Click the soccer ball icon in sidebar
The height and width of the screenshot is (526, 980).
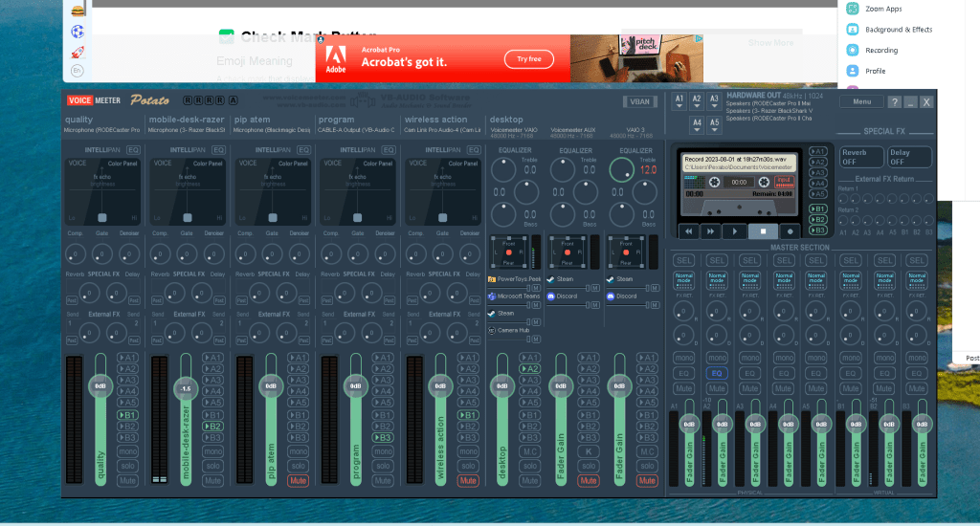pyautogui.click(x=78, y=32)
